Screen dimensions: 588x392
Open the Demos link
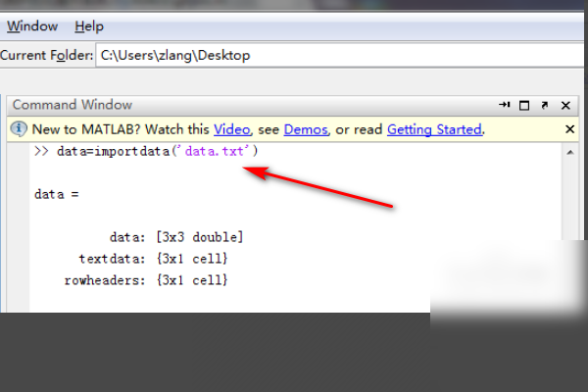coord(306,129)
